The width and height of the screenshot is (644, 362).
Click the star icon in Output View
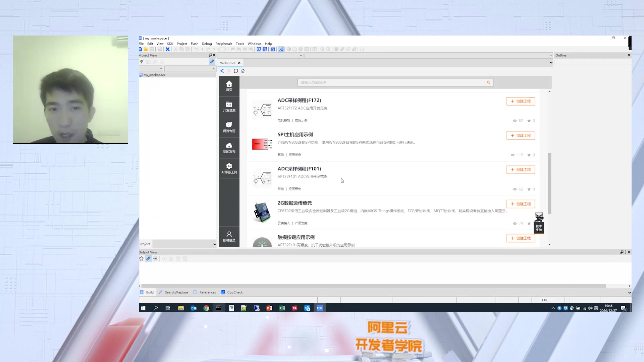pyautogui.click(x=141, y=259)
